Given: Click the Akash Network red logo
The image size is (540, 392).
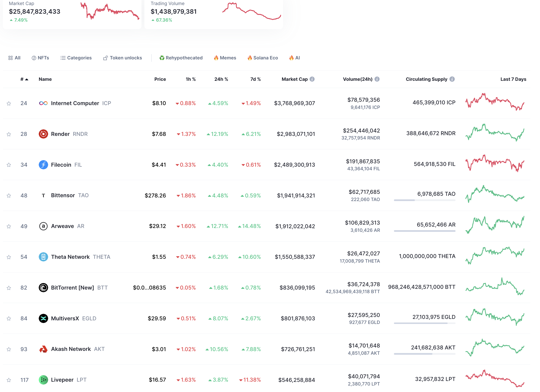Looking at the screenshot, I should [43, 349].
